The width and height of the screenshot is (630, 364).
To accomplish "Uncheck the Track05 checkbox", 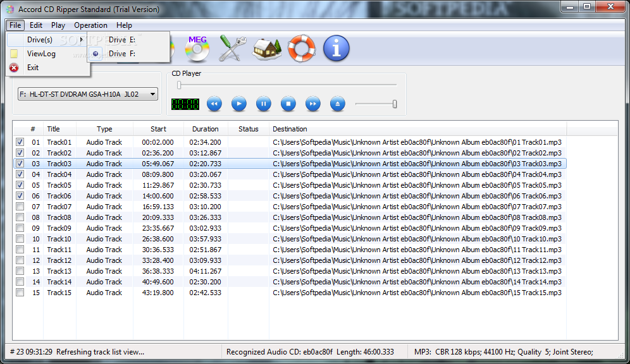I will [20, 185].
